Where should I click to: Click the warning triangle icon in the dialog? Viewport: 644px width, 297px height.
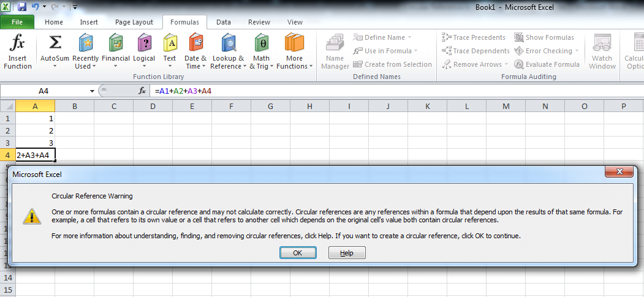coord(31,216)
